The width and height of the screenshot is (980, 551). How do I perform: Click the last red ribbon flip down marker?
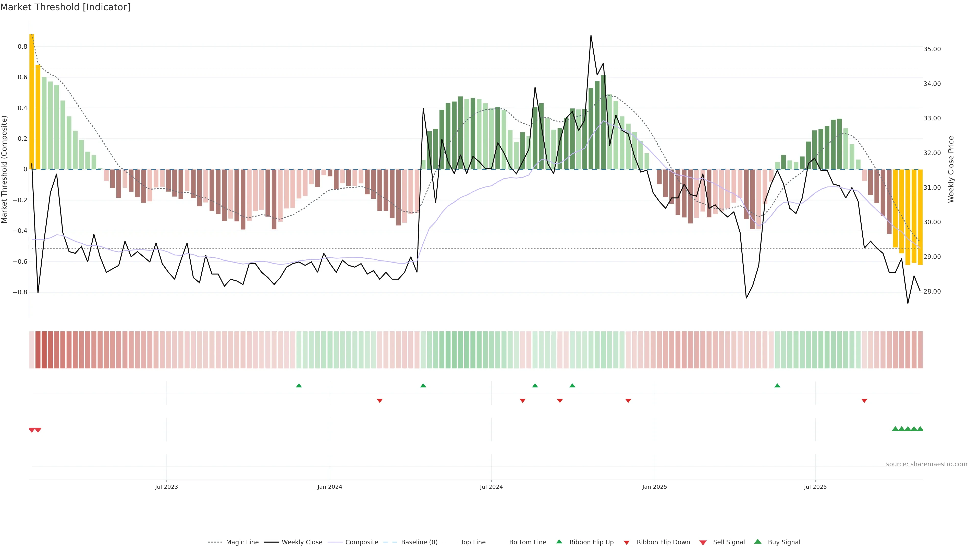[x=864, y=401]
